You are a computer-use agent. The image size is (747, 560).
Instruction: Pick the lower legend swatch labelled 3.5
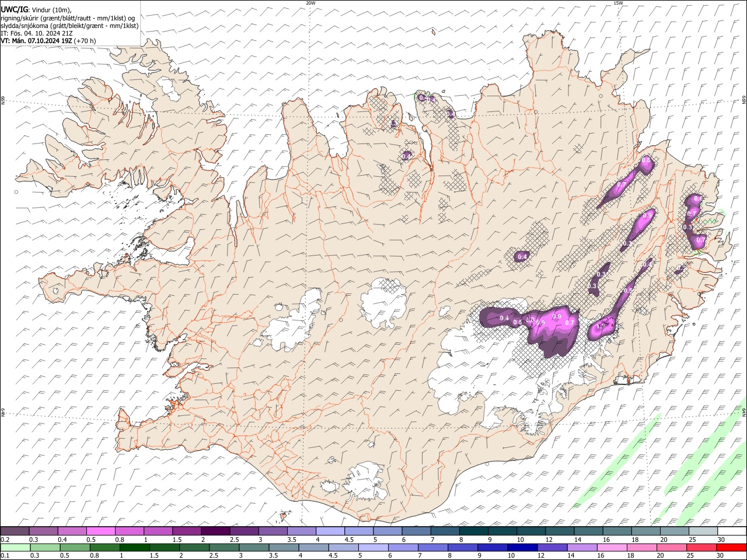pyautogui.click(x=284, y=547)
